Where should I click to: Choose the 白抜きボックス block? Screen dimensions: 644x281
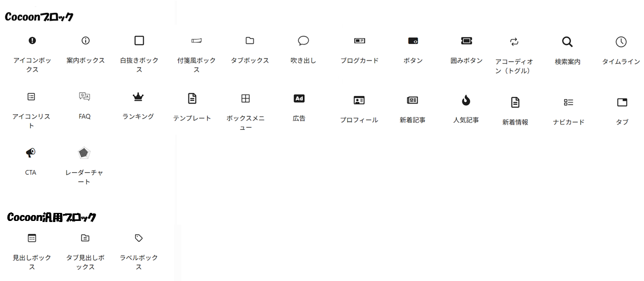coord(139,41)
